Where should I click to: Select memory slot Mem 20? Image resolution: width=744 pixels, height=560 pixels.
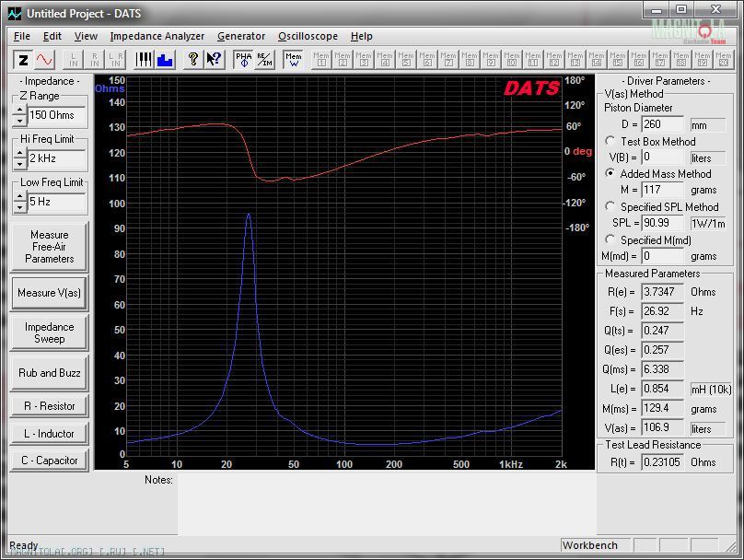724,60
